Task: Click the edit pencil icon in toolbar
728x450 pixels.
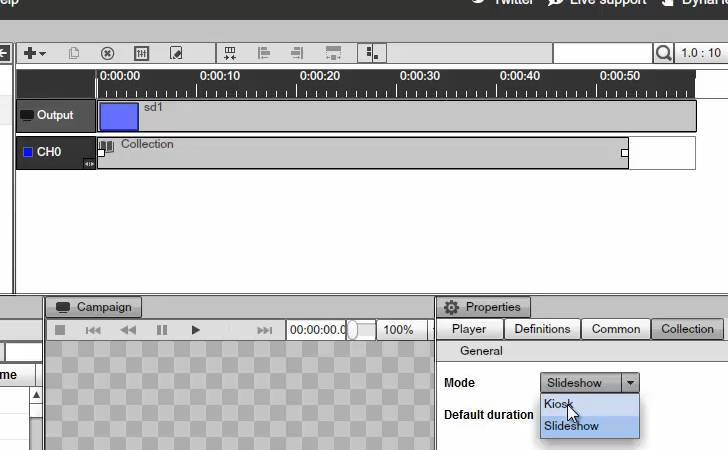Action: [176, 53]
